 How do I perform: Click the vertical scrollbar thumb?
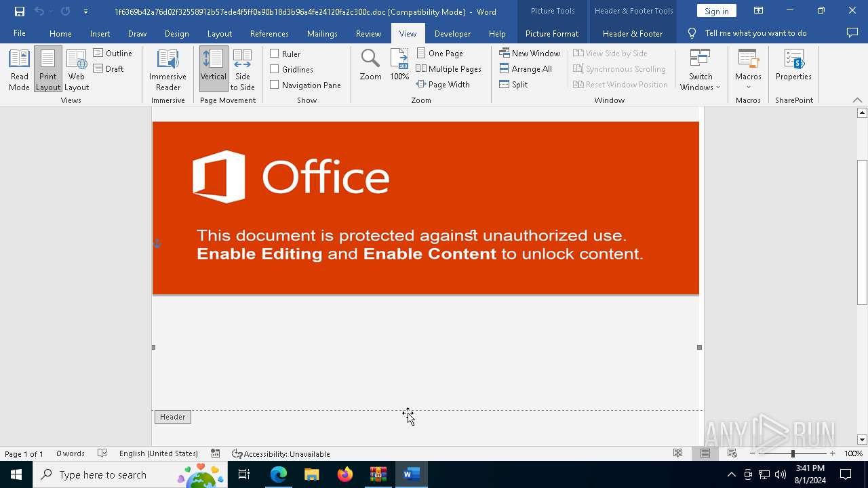tap(862, 232)
